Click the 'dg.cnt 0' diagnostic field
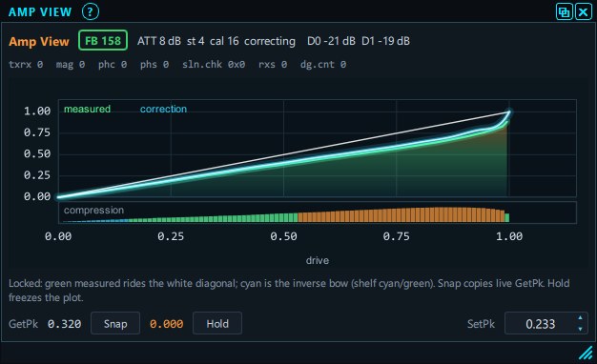 [x=323, y=64]
